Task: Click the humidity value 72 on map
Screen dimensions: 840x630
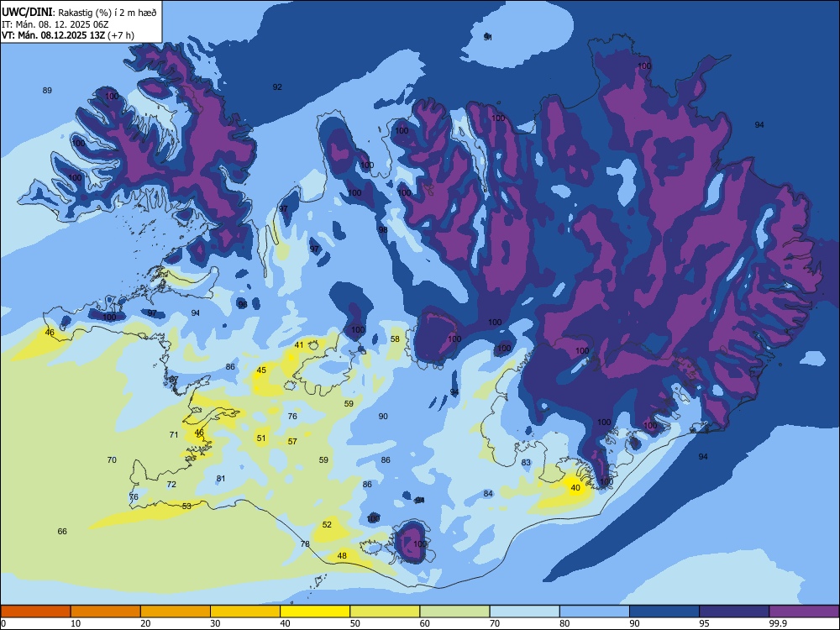Action: (x=171, y=485)
